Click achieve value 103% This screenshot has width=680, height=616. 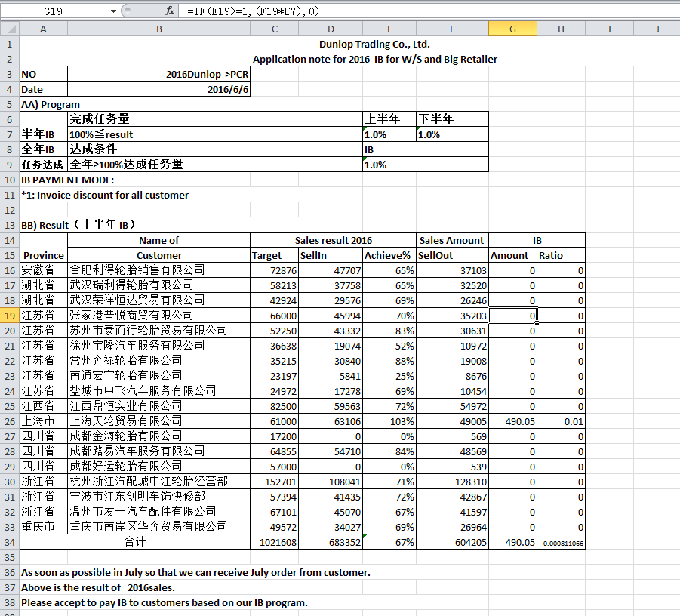click(x=389, y=422)
